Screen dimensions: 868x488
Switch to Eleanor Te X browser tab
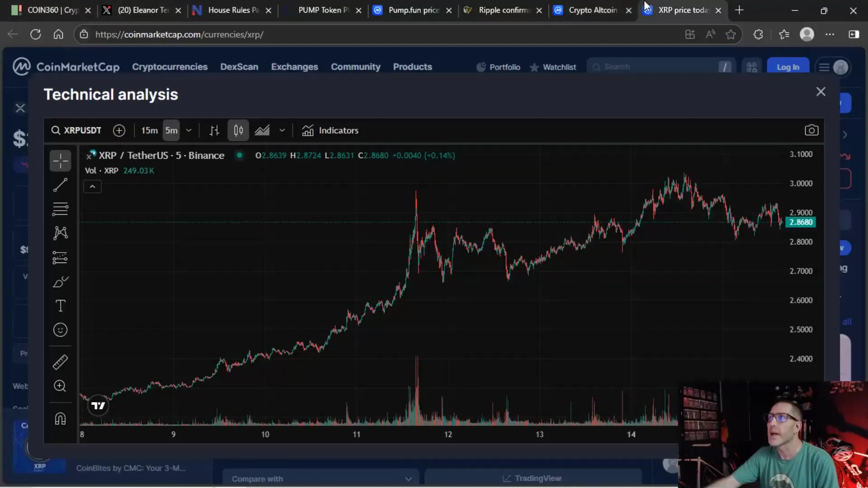142,10
